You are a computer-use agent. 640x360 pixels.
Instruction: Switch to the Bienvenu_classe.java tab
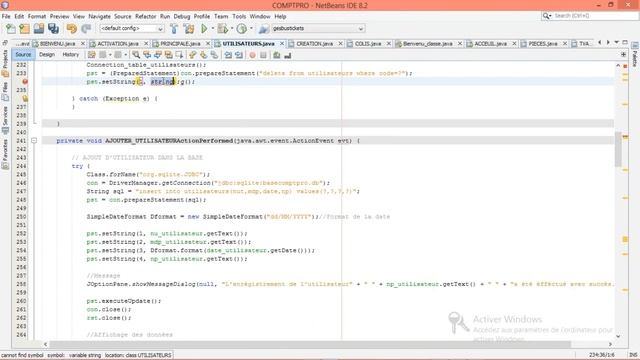[427, 43]
